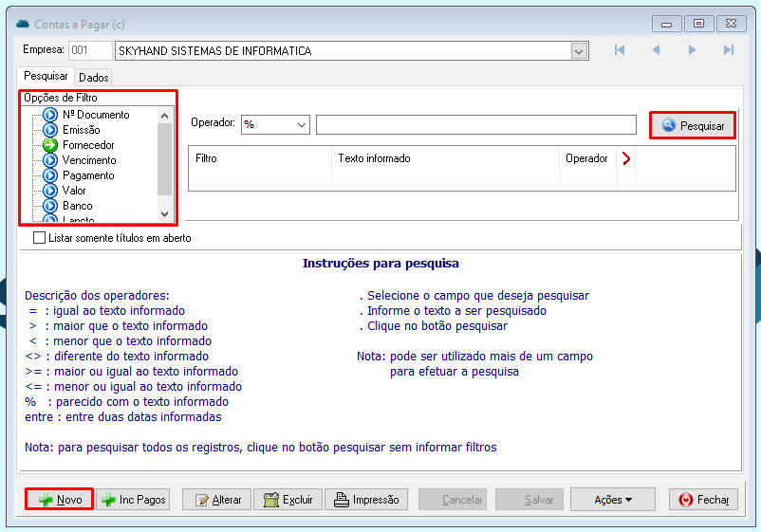Image resolution: width=761 pixels, height=532 pixels.
Task: Expand the Empresa company dropdown
Action: coord(579,51)
